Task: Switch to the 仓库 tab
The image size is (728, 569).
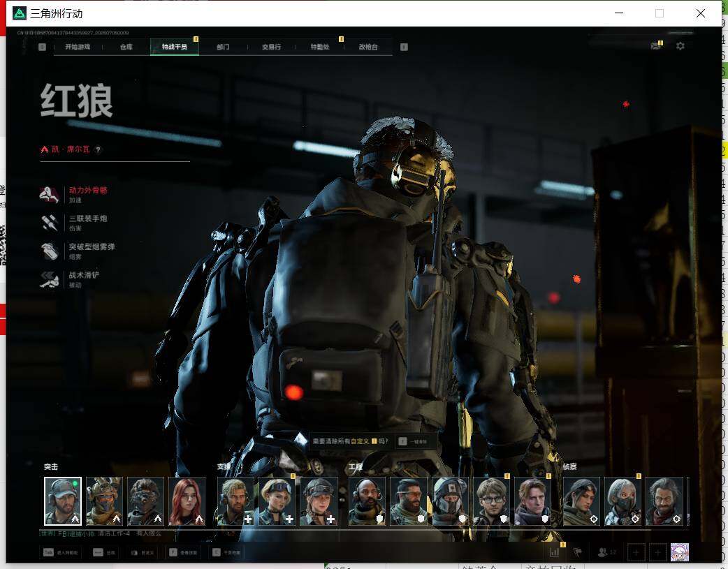Action: tap(126, 47)
